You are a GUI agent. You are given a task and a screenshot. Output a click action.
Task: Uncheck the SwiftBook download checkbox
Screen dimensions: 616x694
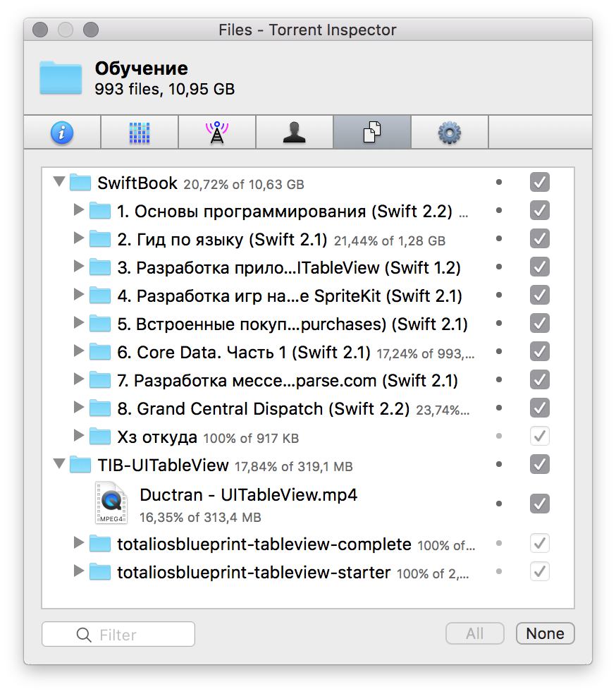tap(539, 182)
